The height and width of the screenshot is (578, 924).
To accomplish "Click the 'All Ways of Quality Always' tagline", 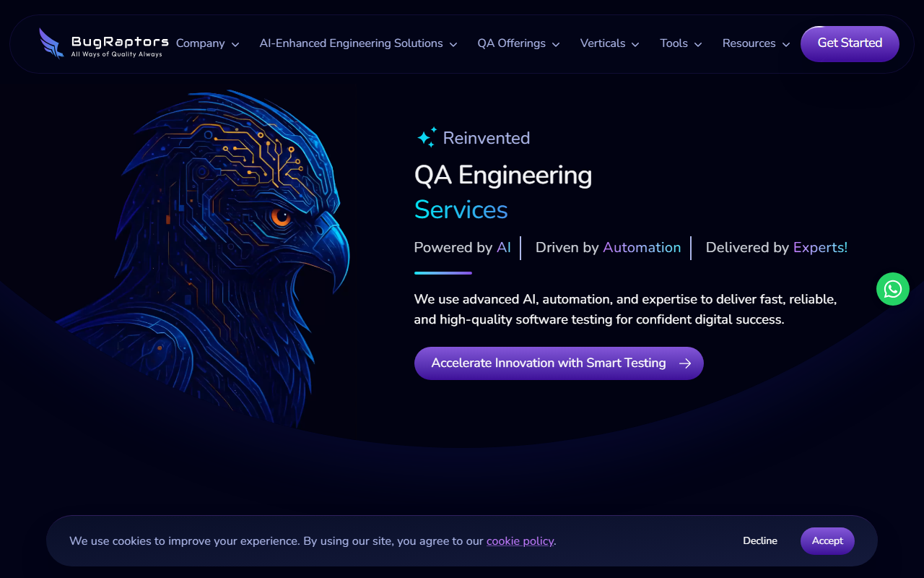I will pos(117,54).
